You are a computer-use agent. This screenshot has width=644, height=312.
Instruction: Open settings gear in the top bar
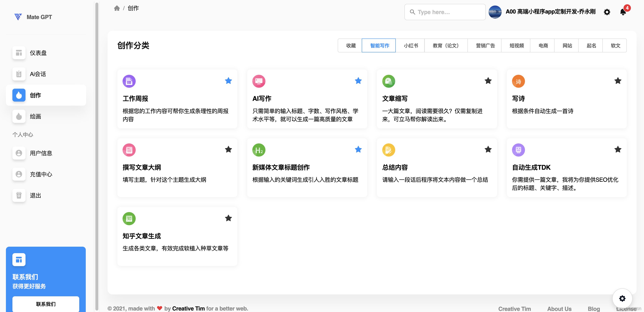point(607,12)
